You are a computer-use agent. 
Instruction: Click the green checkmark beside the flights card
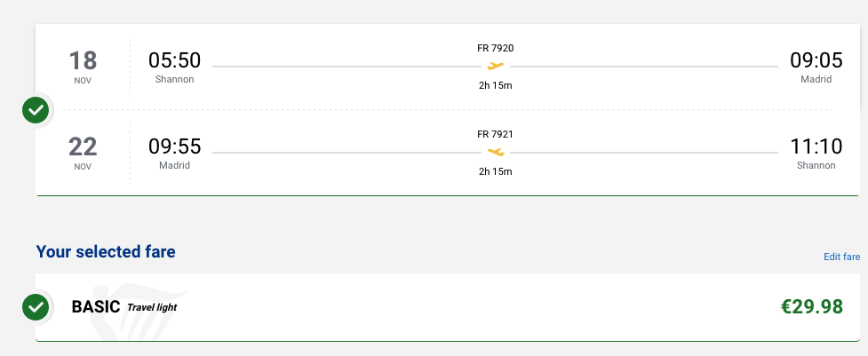click(36, 110)
